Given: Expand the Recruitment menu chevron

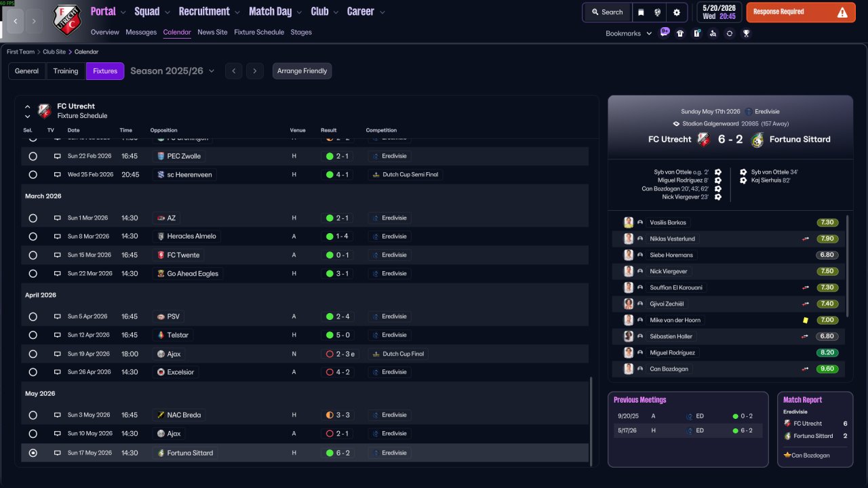Looking at the screenshot, I should coord(237,12).
